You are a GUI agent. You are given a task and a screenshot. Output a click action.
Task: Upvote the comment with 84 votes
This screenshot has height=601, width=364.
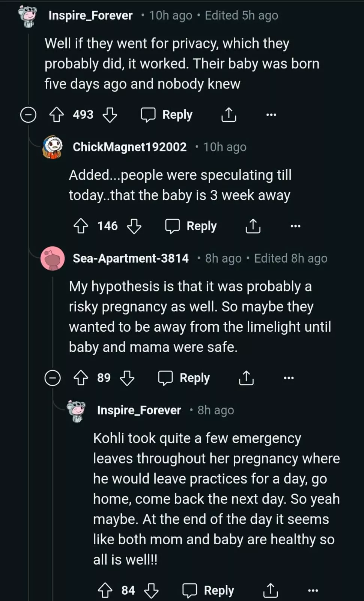point(105,590)
